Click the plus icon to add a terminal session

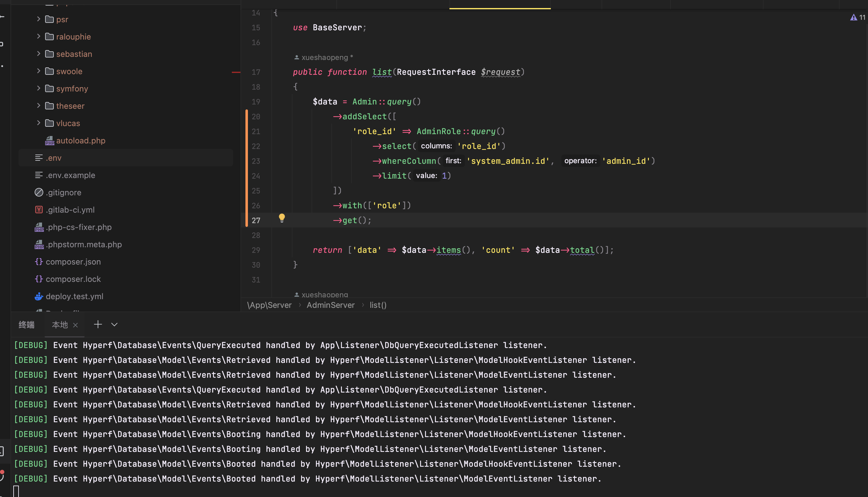98,324
